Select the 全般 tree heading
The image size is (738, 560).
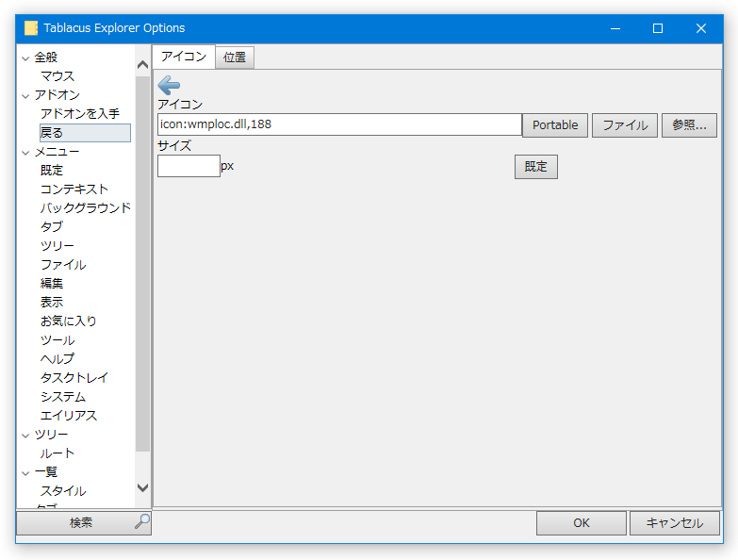pos(46,58)
